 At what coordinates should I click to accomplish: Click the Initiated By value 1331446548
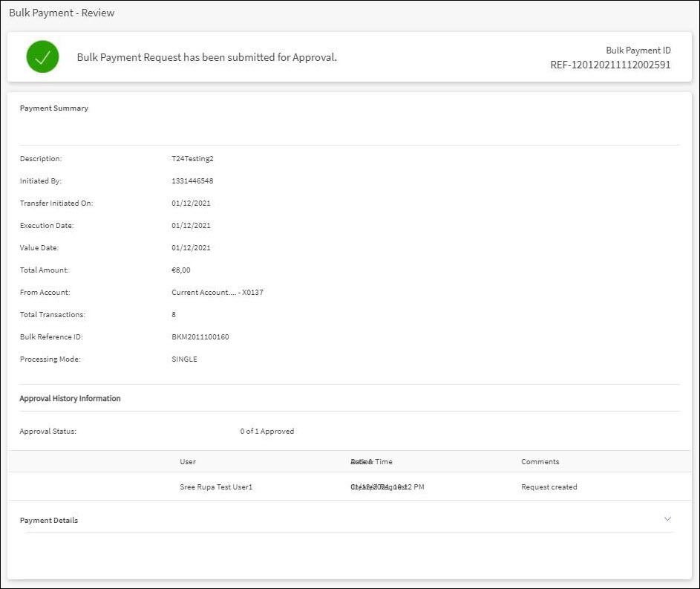[192, 180]
